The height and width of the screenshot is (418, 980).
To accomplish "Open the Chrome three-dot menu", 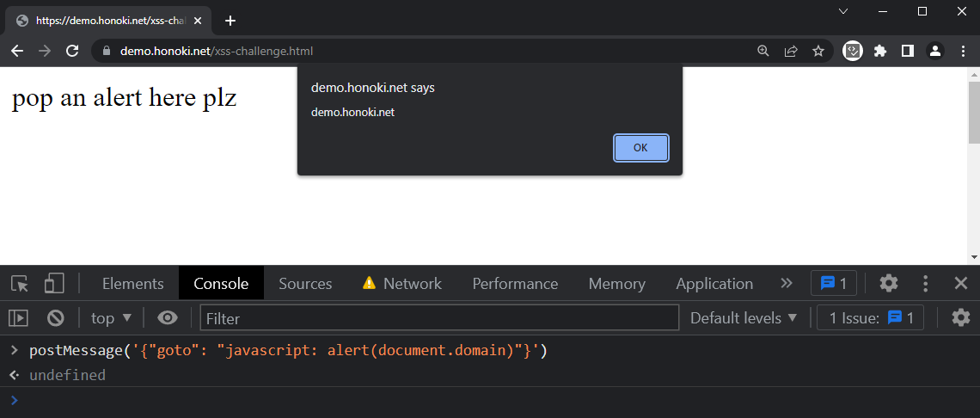I will [x=963, y=52].
